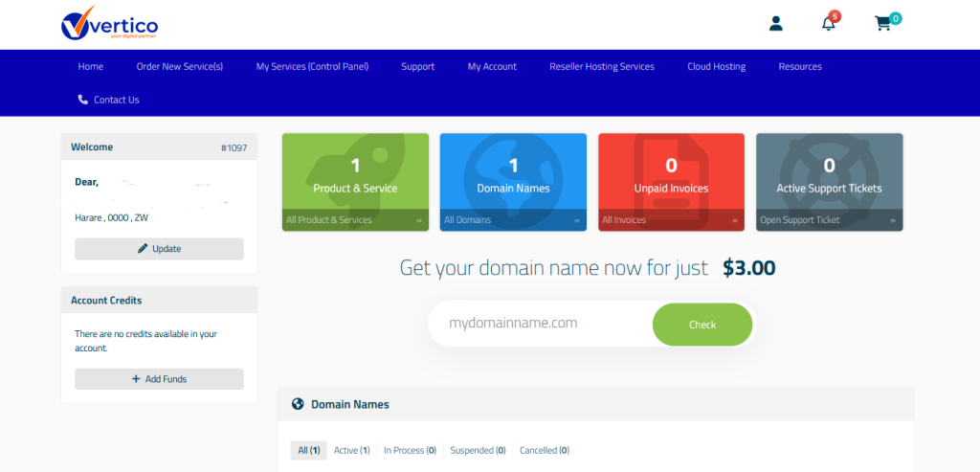Click the Add Funds button
The height and width of the screenshot is (472, 980).
(x=159, y=379)
